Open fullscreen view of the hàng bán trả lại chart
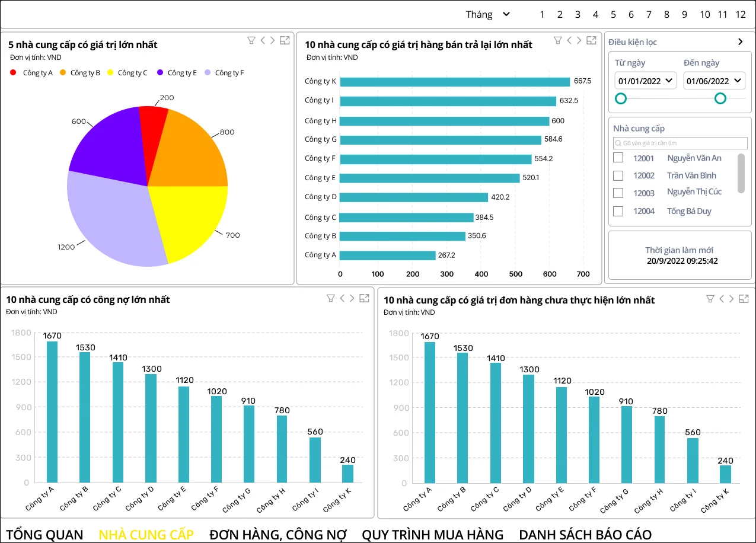Viewport: 756px width, 543px height. pyautogui.click(x=591, y=40)
